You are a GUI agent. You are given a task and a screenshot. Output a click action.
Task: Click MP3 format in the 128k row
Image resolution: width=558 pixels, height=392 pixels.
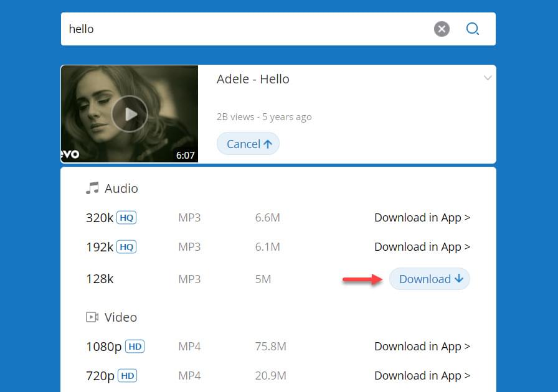[189, 279]
